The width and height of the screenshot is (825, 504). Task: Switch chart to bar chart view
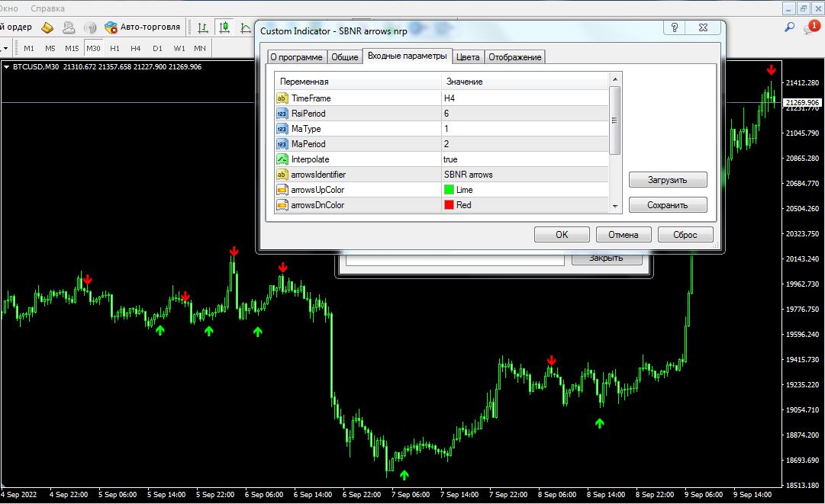click(202, 27)
